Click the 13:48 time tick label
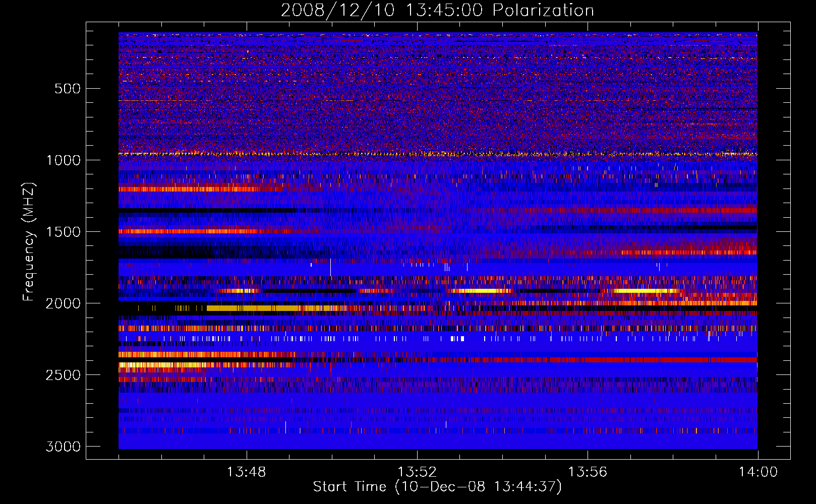The width and height of the screenshot is (816, 504). tap(247, 472)
